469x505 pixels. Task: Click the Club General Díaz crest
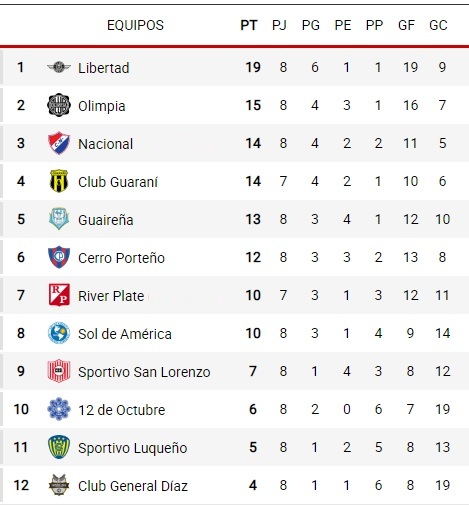59,485
